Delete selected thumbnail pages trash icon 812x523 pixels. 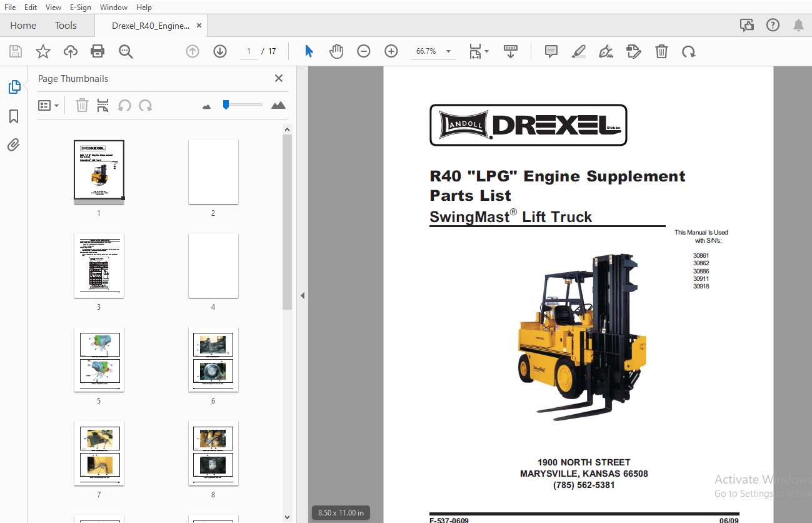pyautogui.click(x=82, y=105)
